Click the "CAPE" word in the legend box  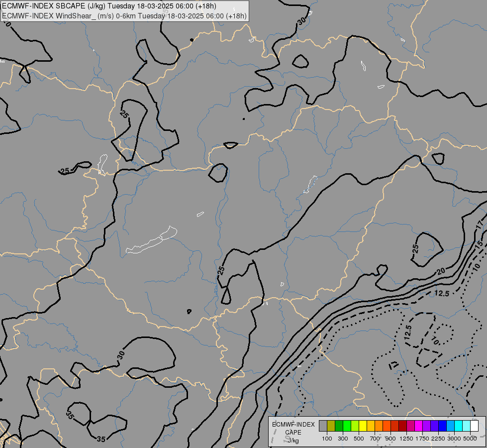tap(293, 433)
